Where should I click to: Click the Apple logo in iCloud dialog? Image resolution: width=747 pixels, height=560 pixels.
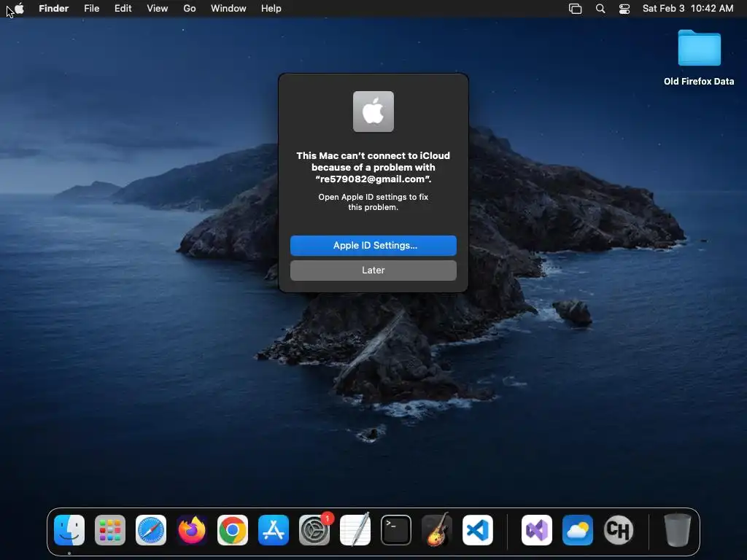(x=373, y=112)
